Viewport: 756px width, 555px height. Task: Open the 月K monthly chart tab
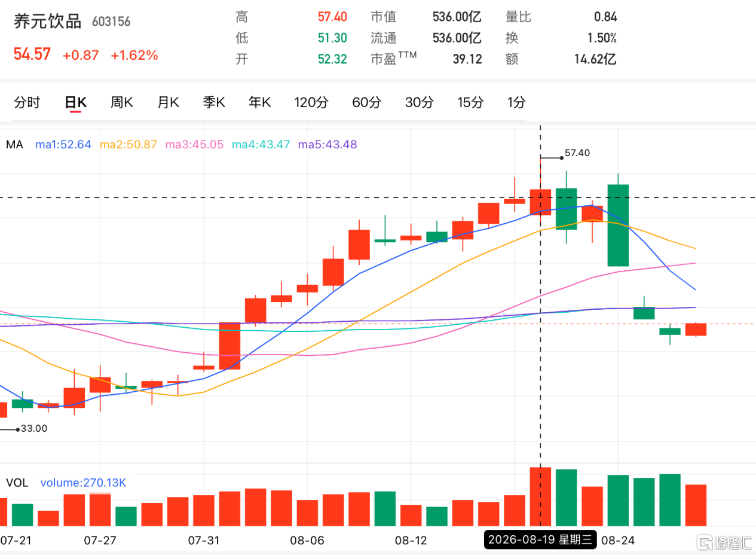(169, 102)
